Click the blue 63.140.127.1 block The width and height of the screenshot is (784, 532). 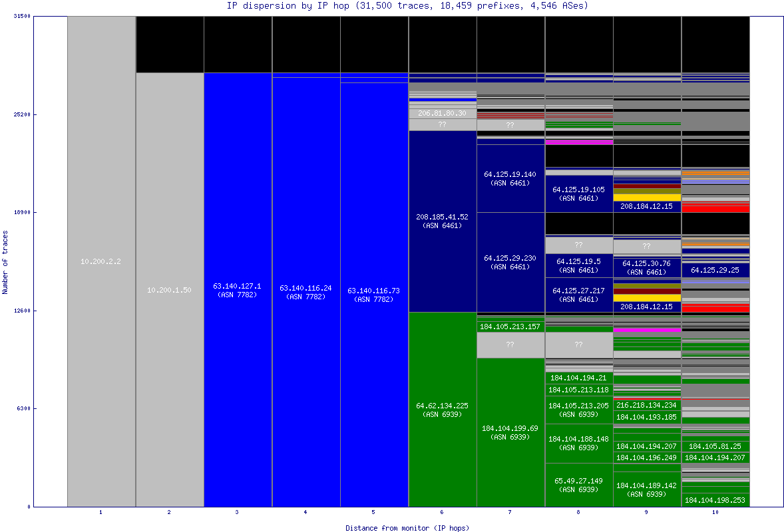pos(238,291)
